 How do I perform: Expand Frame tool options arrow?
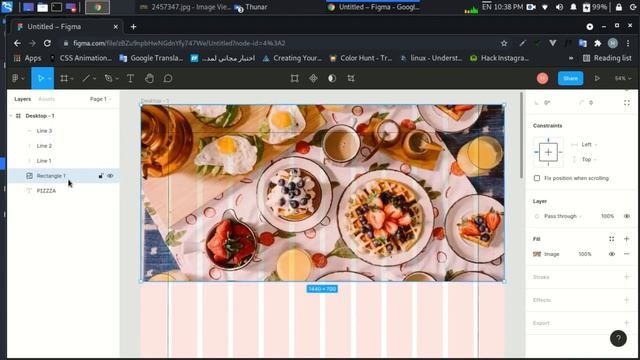pos(72,79)
